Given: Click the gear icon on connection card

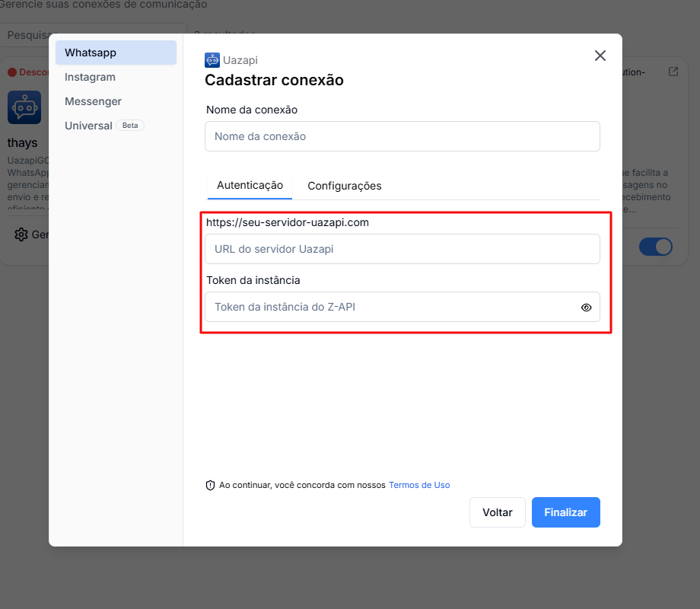Looking at the screenshot, I should point(21,234).
